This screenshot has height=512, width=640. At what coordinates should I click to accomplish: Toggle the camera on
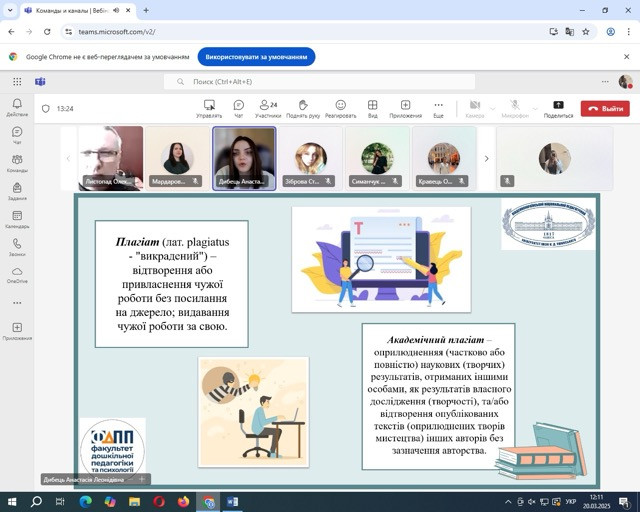click(x=475, y=108)
